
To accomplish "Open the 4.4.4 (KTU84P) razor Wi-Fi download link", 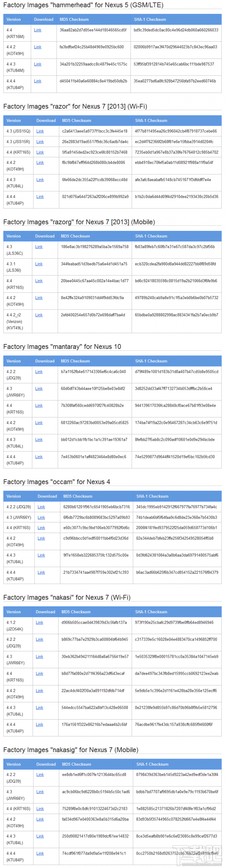I will (40, 196).
